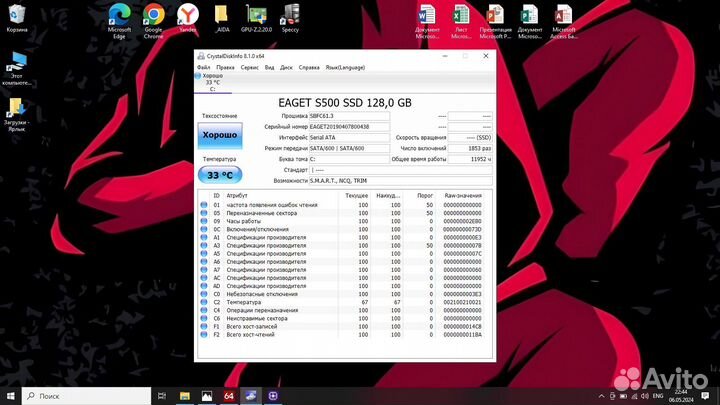720x405 pixels.
Task: Open the Yandex browser desktop shortcut
Action: pyautogui.click(x=188, y=18)
